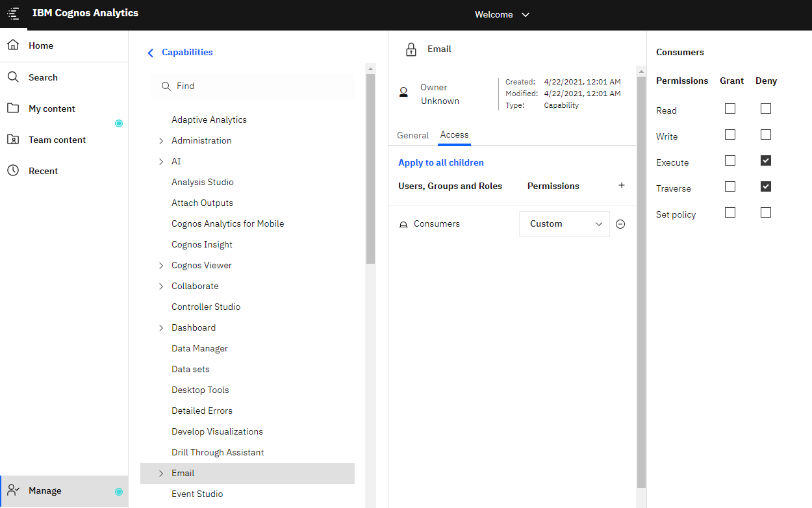Check Deny for Set policy permission
The image size is (812, 508).
[766, 212]
